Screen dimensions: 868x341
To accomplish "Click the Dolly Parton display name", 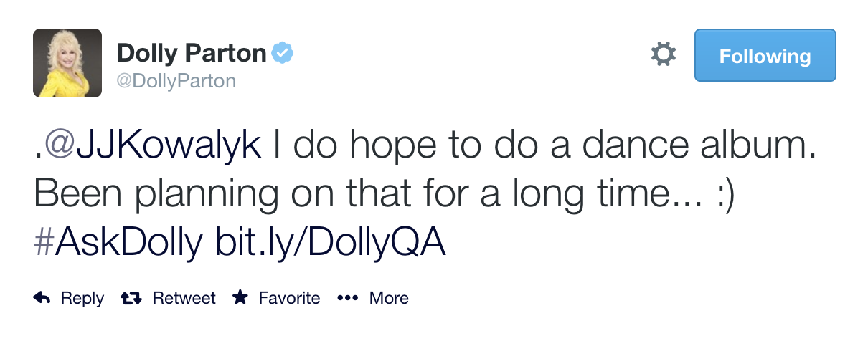I will 192,52.
